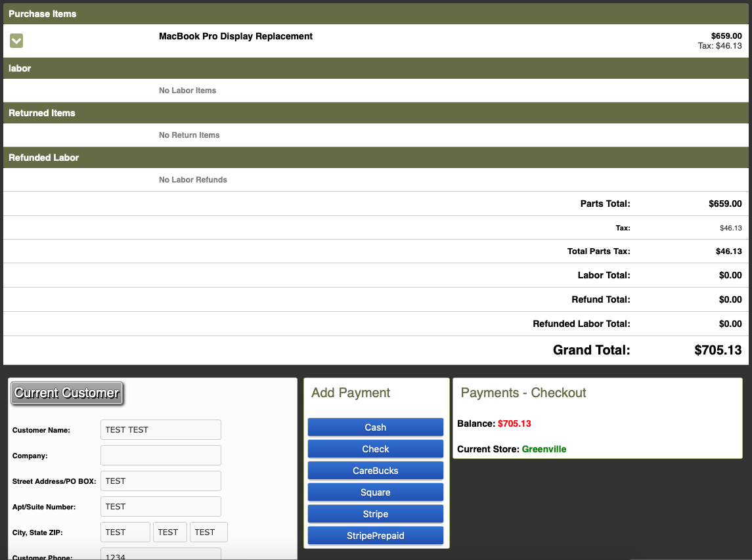The height and width of the screenshot is (560, 752).
Task: Choose StripePrepaid payment method
Action: (x=375, y=536)
